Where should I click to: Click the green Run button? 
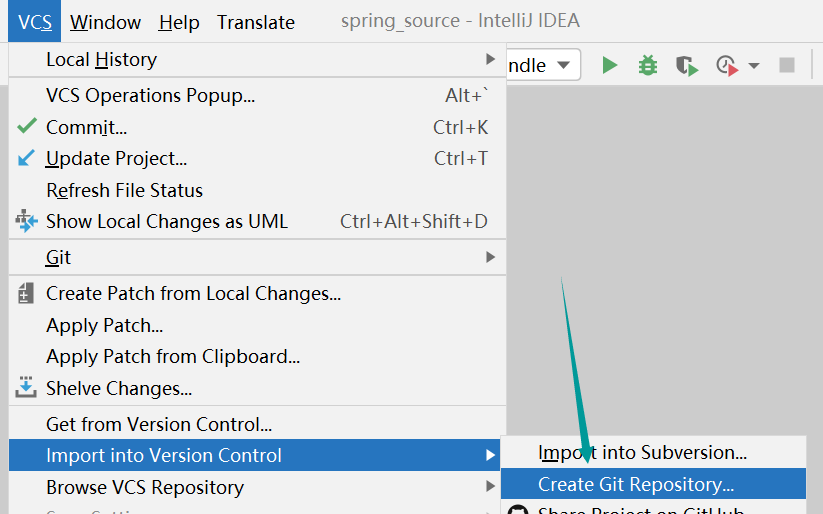609,66
